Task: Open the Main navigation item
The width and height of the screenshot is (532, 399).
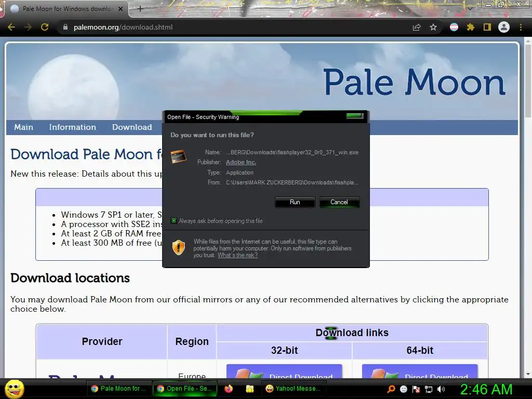Action: [x=24, y=127]
